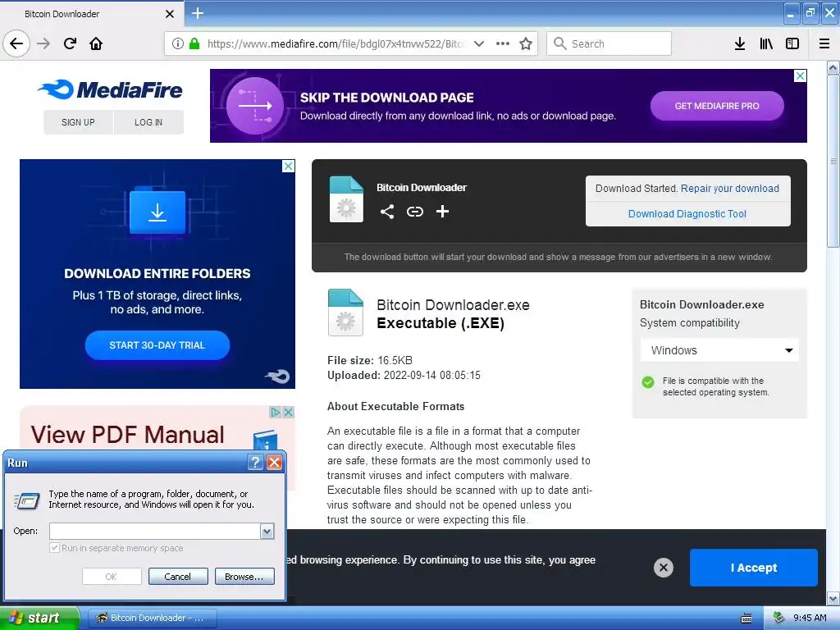Viewport: 840px width, 630px height.
Task: Click the system tray network icon
Action: (x=779, y=618)
